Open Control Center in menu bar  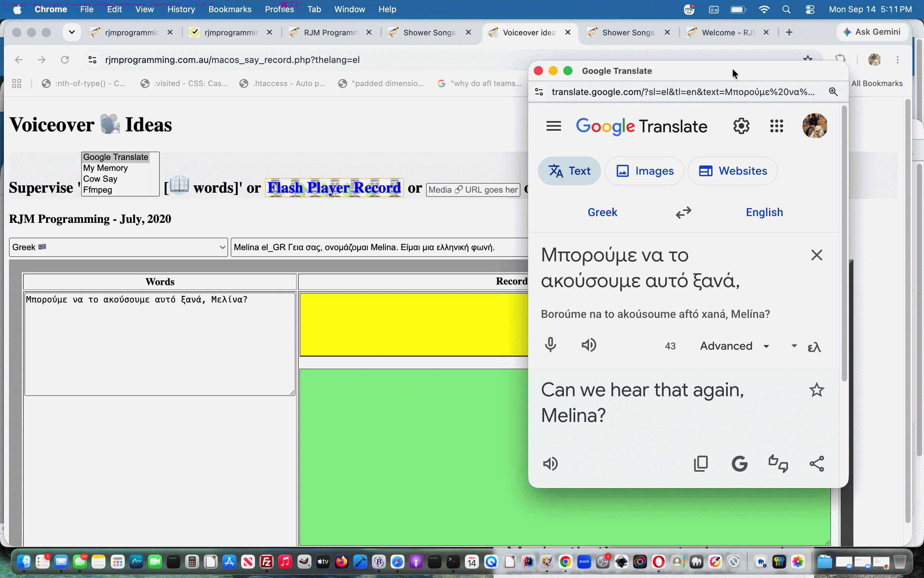(810, 10)
